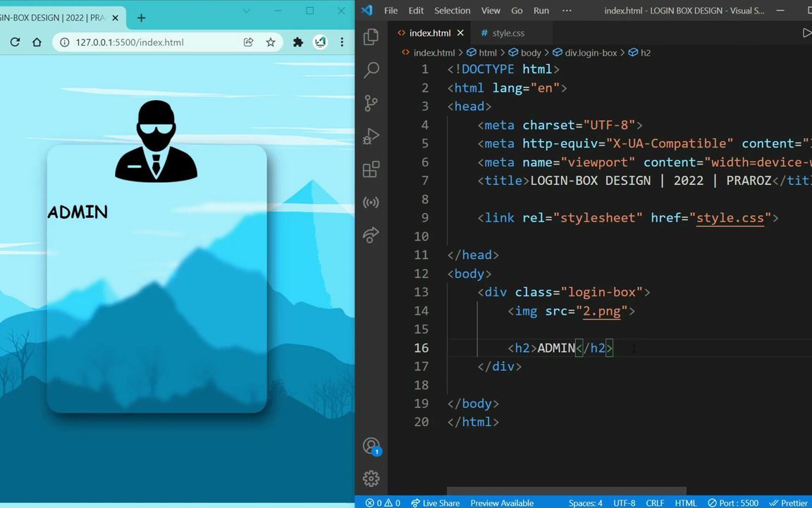
Task: Open the Search view icon
Action: 371,70
